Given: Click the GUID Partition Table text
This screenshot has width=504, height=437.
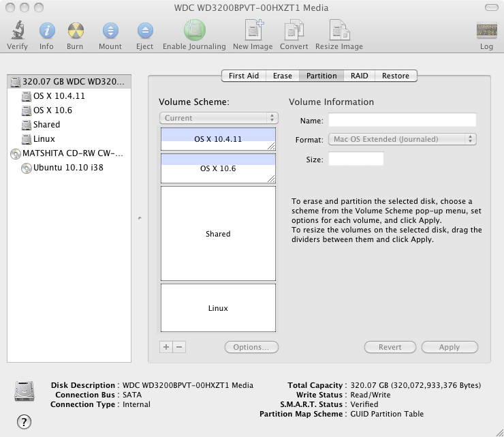Looking at the screenshot, I should [387, 414].
